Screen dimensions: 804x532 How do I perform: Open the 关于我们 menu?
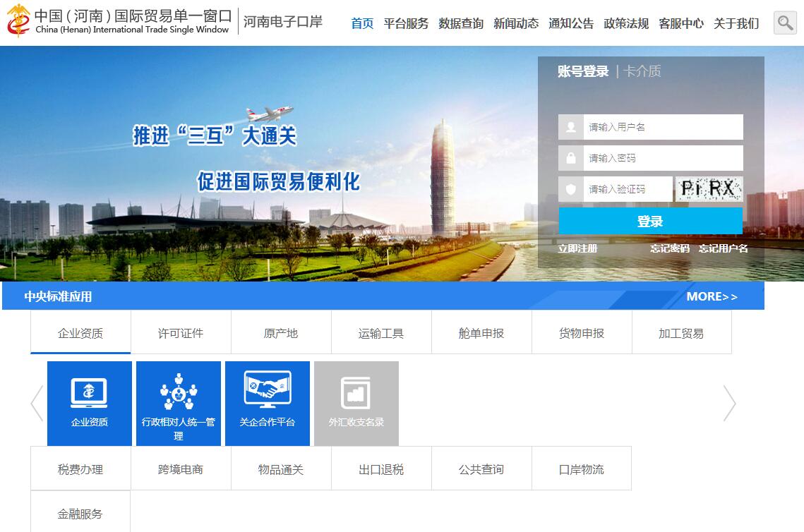[x=736, y=23]
